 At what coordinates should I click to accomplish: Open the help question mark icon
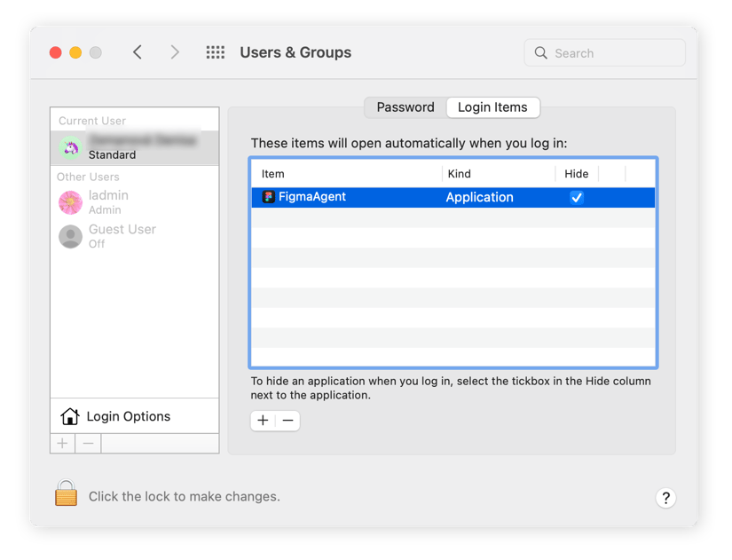tap(665, 498)
